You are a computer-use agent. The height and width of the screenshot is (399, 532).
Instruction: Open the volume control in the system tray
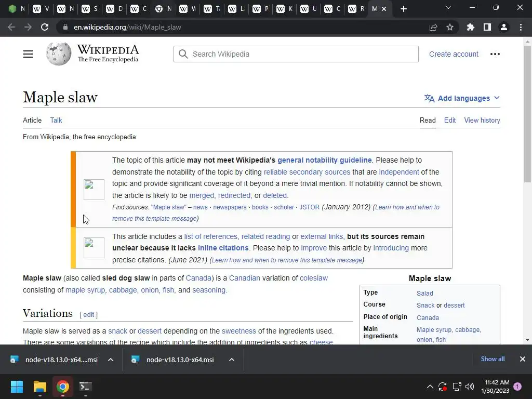click(470, 387)
